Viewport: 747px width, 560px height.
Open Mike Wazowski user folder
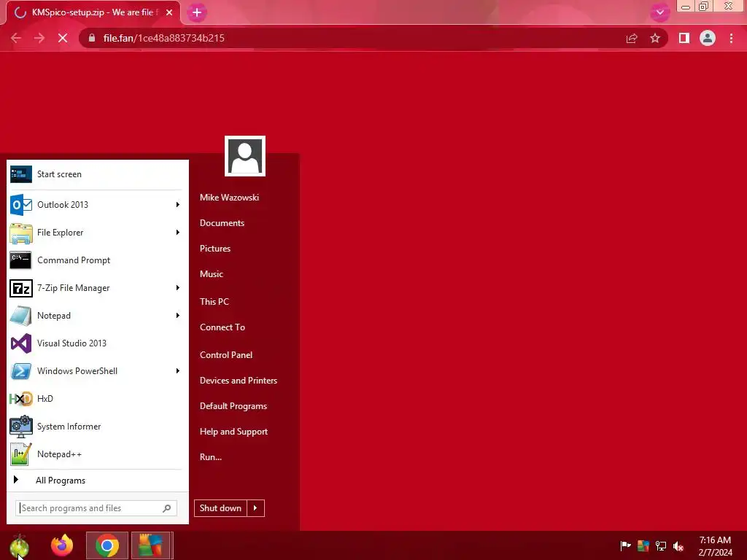tap(229, 198)
